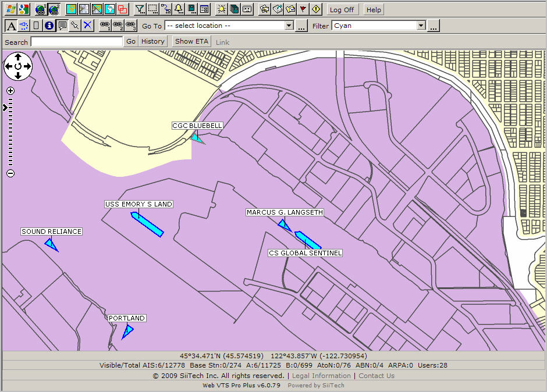Viewport: 547px width, 392px height.
Task: Click the vertical ruler measure icon
Action: 36,26
